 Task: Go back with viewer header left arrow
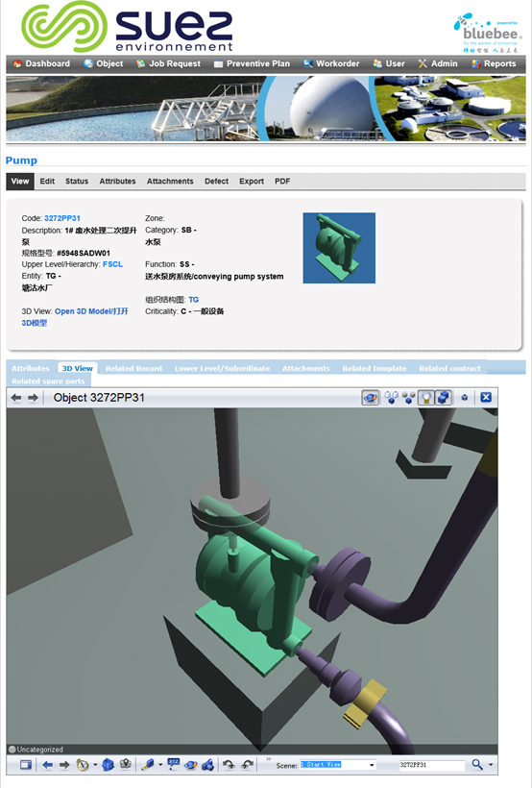coord(16,398)
